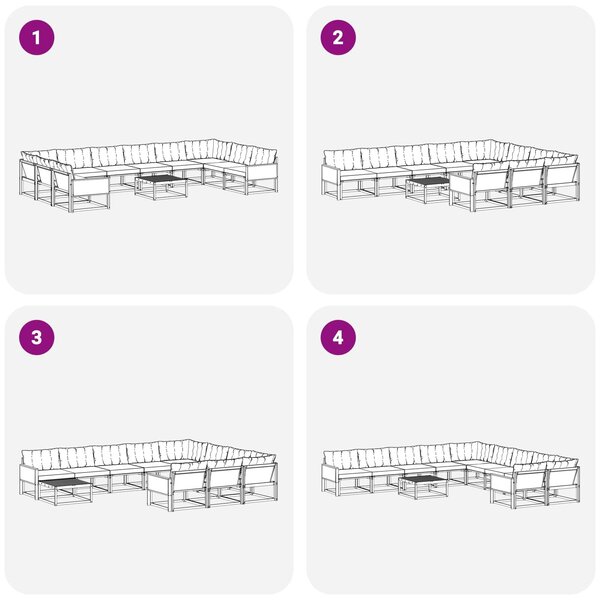Screen dimensions: 600x600
Task: Click the front-left armchair in layout 1
Action: [x=82, y=189]
